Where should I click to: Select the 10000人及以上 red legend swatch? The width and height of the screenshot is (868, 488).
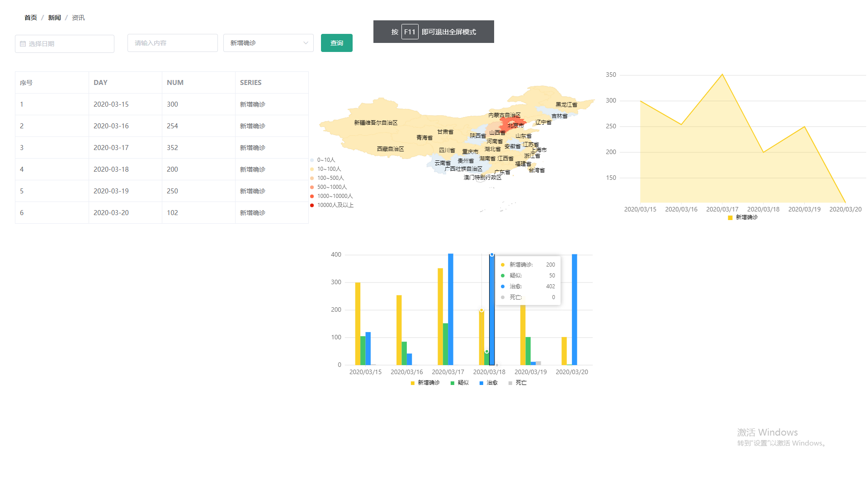tap(312, 205)
